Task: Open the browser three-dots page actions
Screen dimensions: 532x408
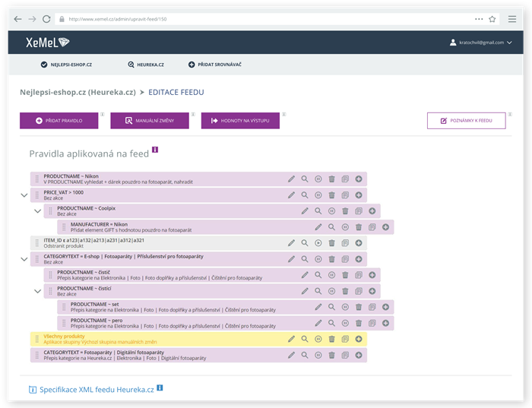Action: (x=479, y=19)
